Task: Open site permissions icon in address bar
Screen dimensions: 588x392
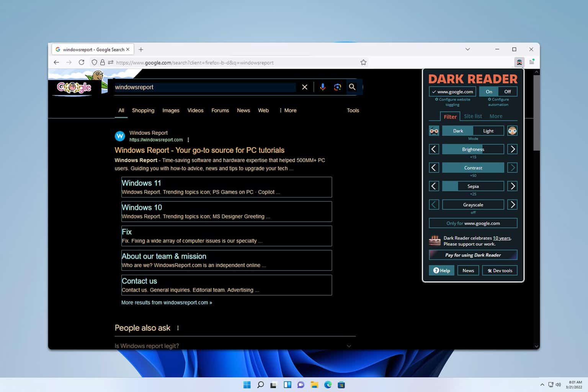Action: 111,62
